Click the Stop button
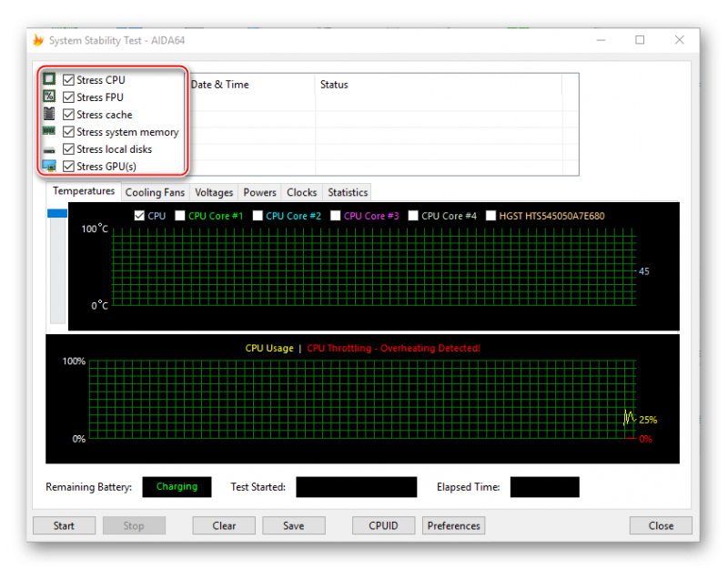 point(134,525)
